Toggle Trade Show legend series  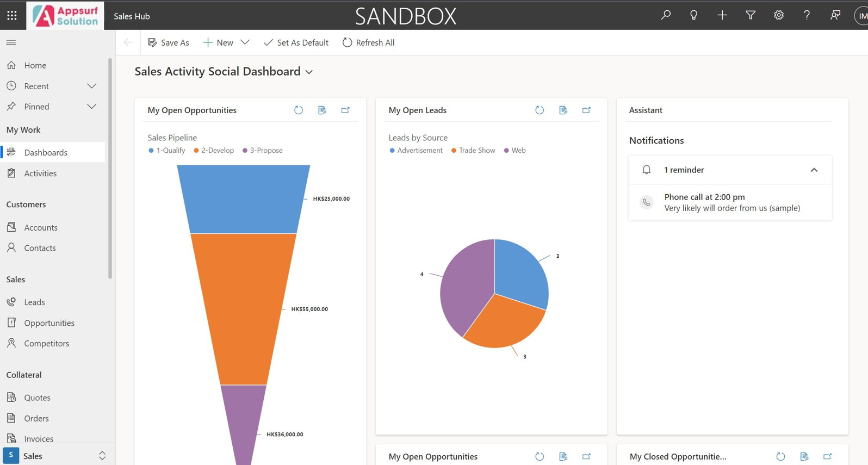pos(473,150)
